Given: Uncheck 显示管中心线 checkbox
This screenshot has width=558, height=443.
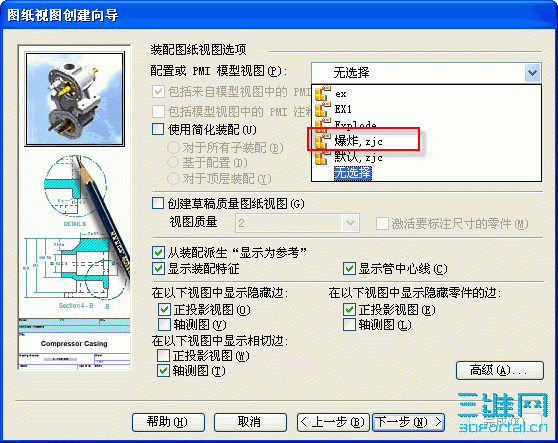Looking at the screenshot, I should pos(349,269).
